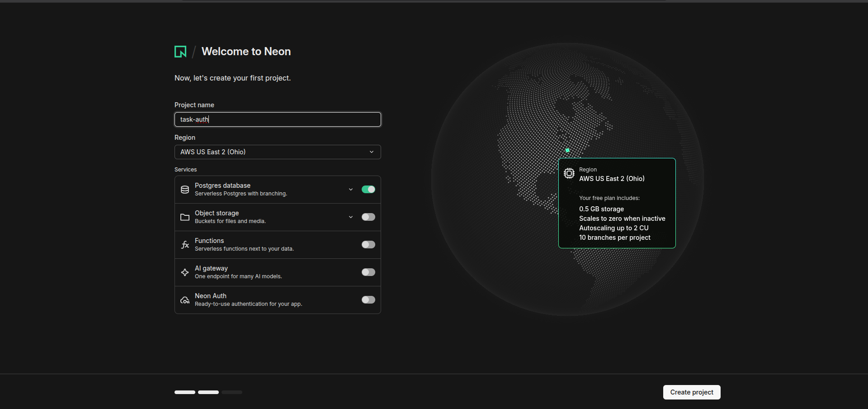Click the Region field label above dropdown
The width and height of the screenshot is (868, 409).
pos(185,138)
